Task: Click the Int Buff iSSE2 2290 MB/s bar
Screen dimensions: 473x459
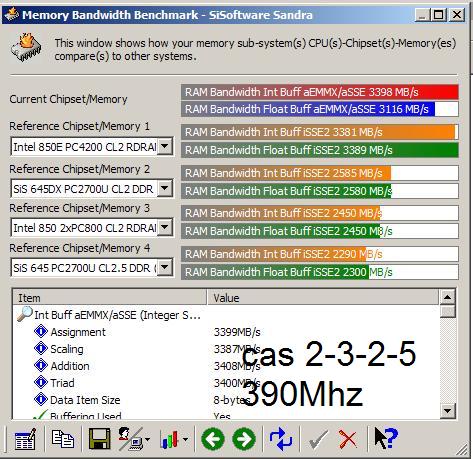Action: tap(320, 254)
